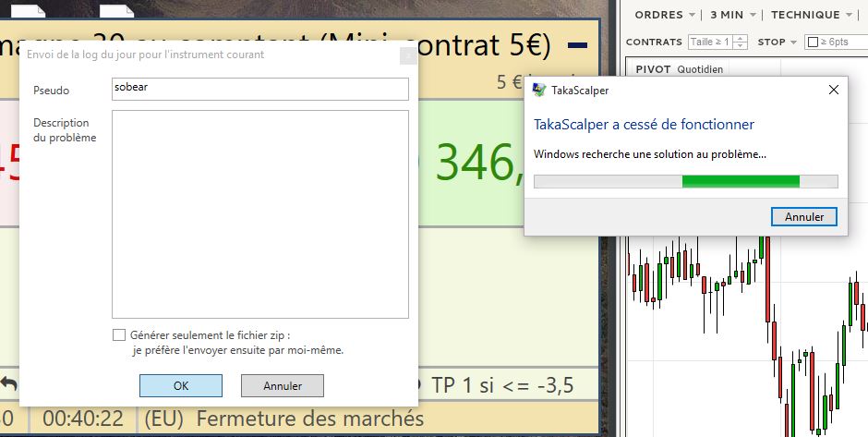Click the second desktop file icon
This screenshot has height=437, width=868.
[x=116, y=10]
